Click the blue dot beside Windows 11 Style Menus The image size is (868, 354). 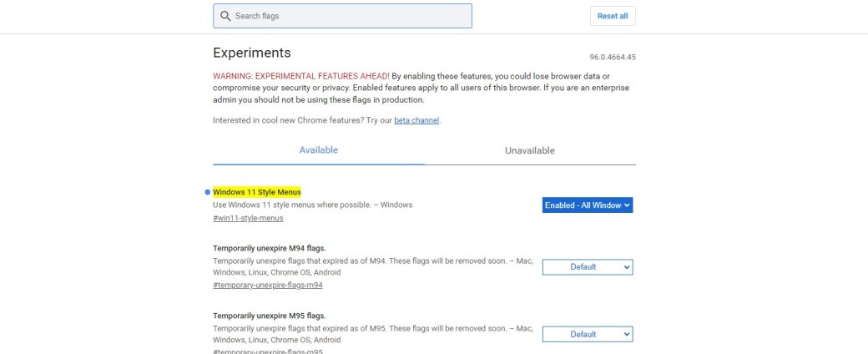coord(208,192)
